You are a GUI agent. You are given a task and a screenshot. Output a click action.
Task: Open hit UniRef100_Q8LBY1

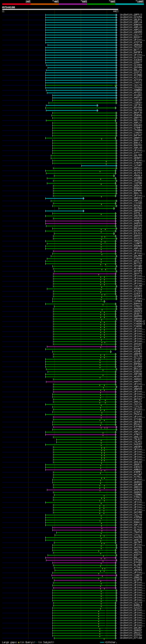131,20
